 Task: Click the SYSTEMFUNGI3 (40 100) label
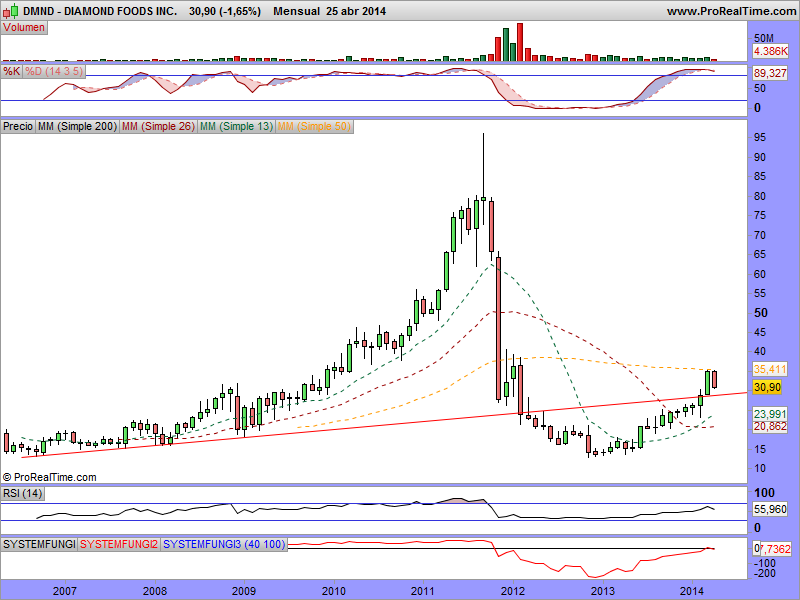click(x=224, y=544)
